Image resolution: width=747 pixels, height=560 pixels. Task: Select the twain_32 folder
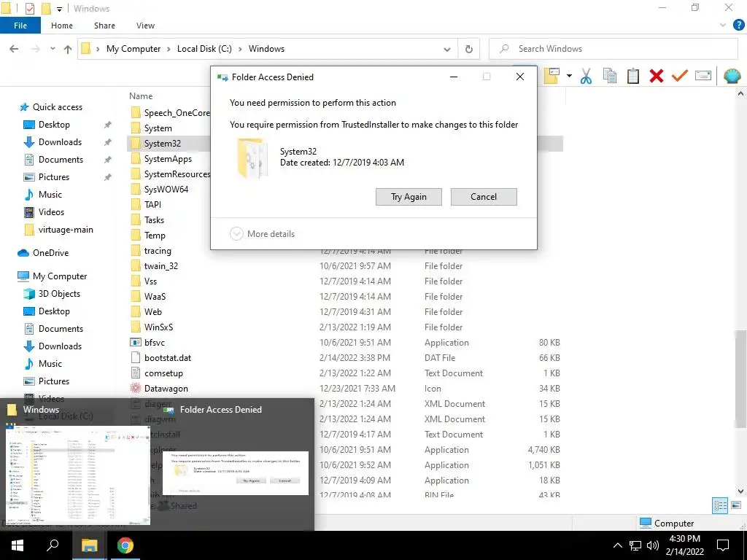pyautogui.click(x=161, y=266)
